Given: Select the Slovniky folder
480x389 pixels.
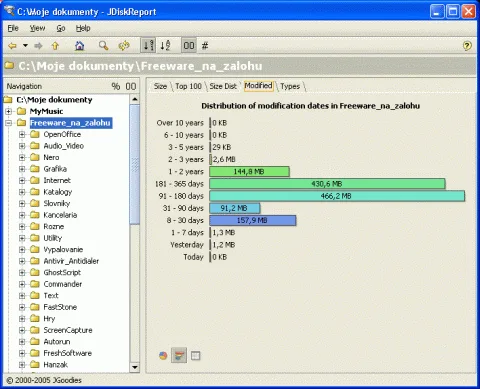Looking at the screenshot, I should [57, 203].
